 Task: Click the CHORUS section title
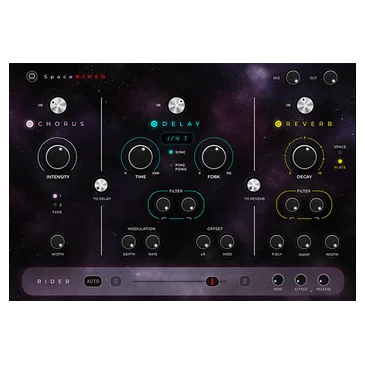click(61, 124)
